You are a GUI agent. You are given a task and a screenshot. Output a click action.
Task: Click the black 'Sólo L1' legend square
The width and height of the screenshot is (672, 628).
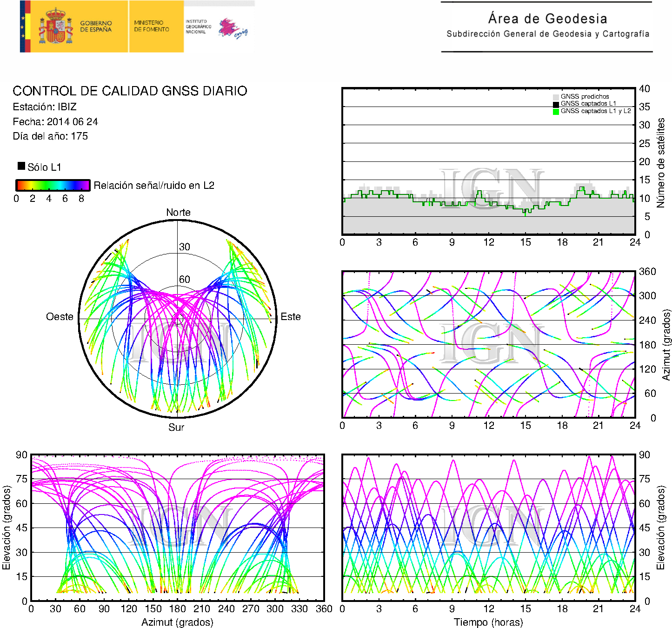(x=21, y=166)
